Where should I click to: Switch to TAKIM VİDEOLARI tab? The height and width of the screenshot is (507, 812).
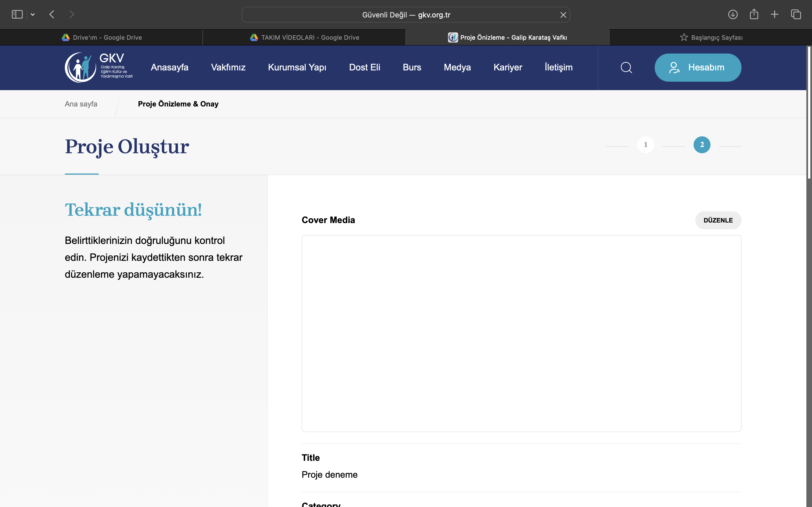tap(304, 37)
